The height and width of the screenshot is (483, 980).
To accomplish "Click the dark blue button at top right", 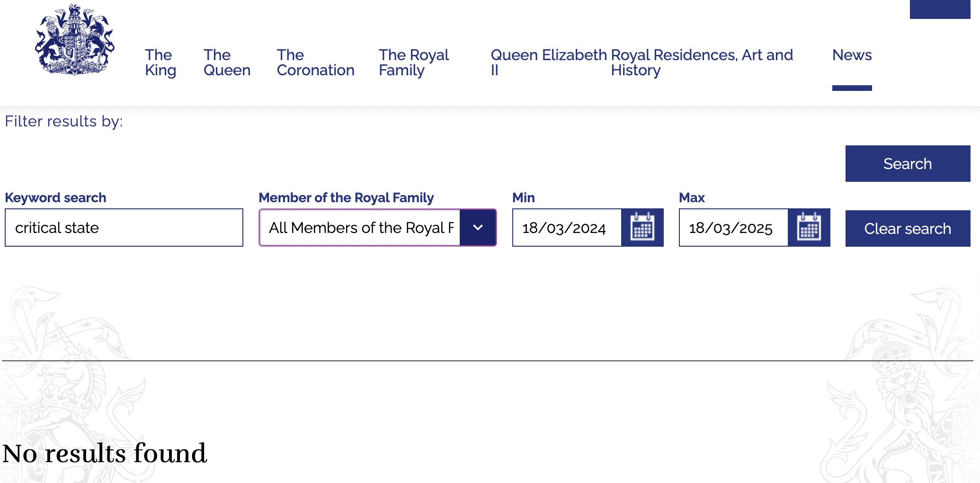I will [x=940, y=9].
